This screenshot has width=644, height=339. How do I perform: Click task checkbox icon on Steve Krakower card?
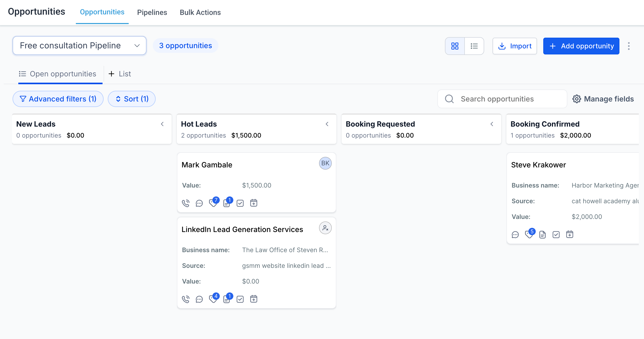point(556,235)
